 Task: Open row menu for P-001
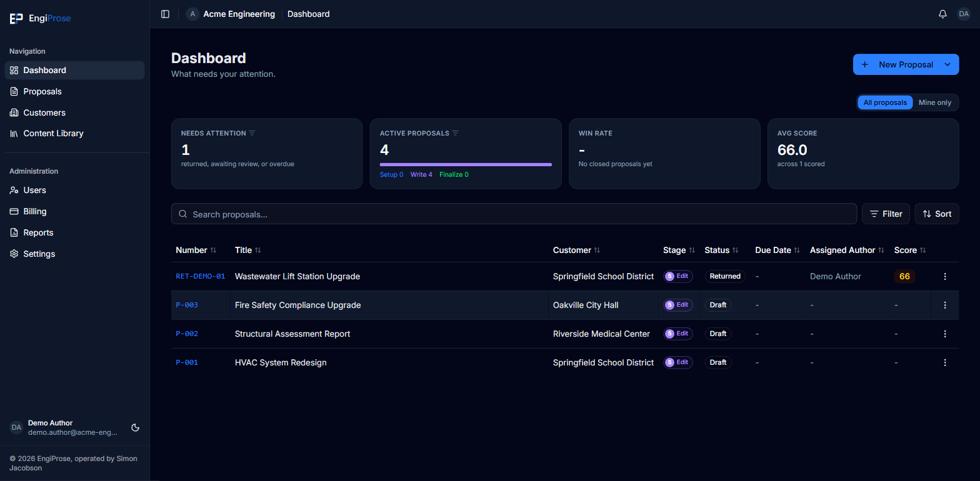point(945,362)
